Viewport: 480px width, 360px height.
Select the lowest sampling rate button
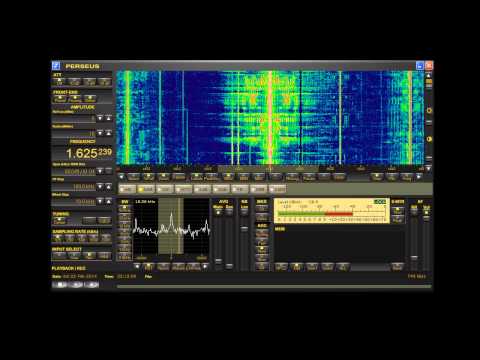click(58, 238)
